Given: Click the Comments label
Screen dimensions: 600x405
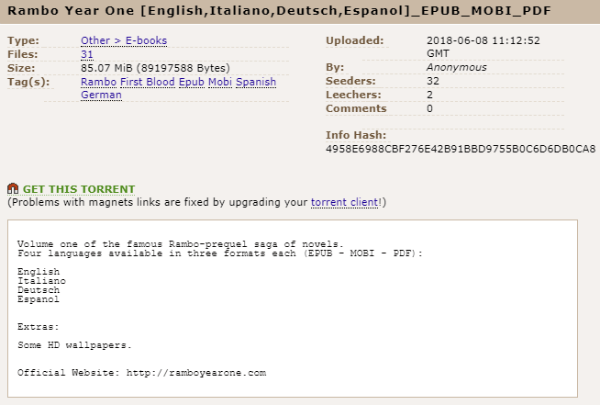Looking at the screenshot, I should coord(356,109).
